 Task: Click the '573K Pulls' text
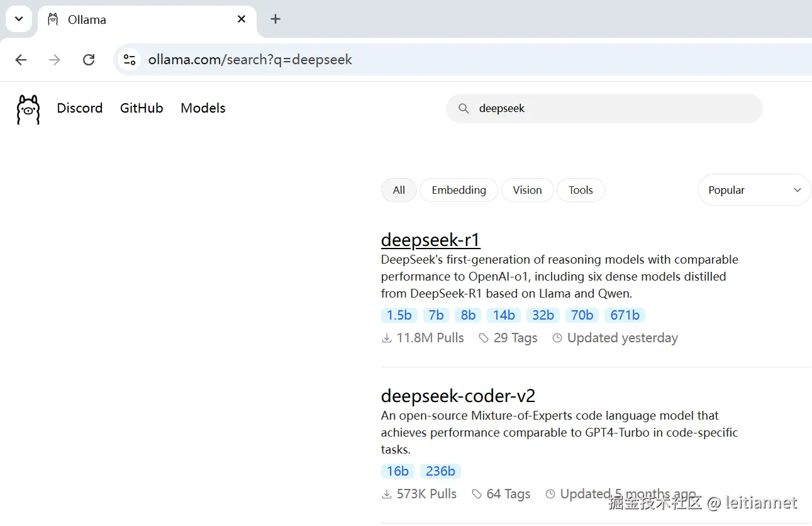pos(427,495)
